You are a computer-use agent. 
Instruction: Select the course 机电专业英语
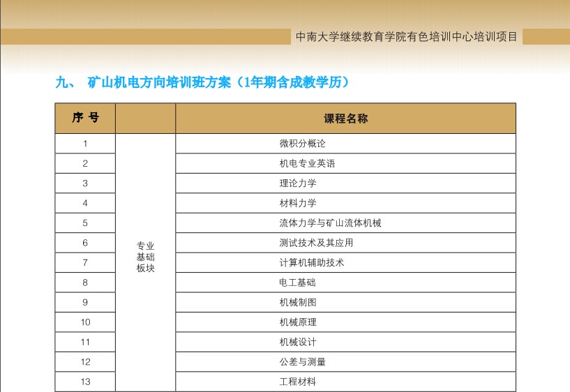coord(307,163)
